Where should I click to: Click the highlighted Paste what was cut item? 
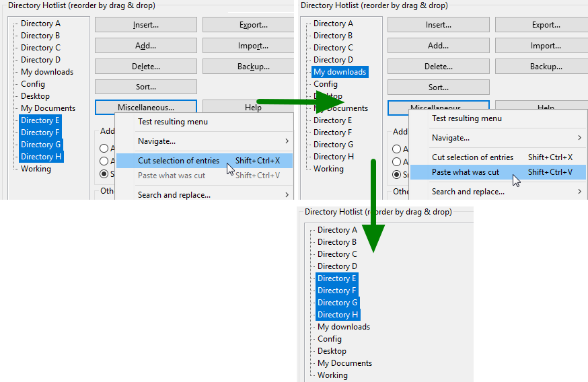tap(466, 172)
